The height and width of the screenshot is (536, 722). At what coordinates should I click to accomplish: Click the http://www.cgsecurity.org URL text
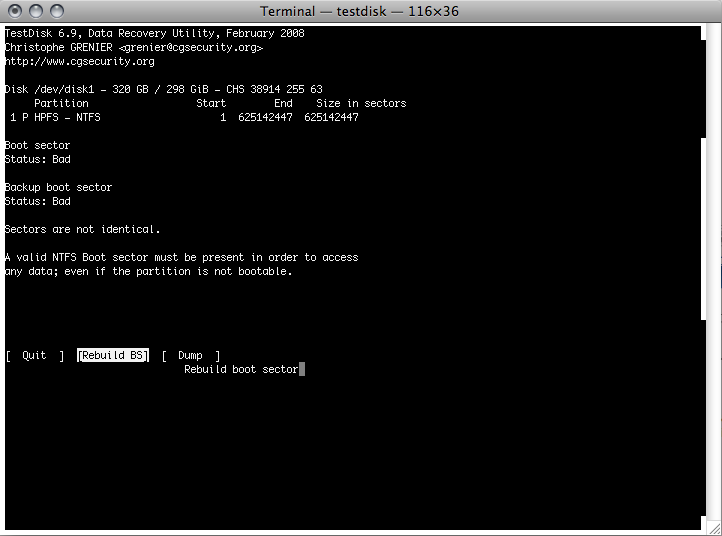click(x=80, y=62)
